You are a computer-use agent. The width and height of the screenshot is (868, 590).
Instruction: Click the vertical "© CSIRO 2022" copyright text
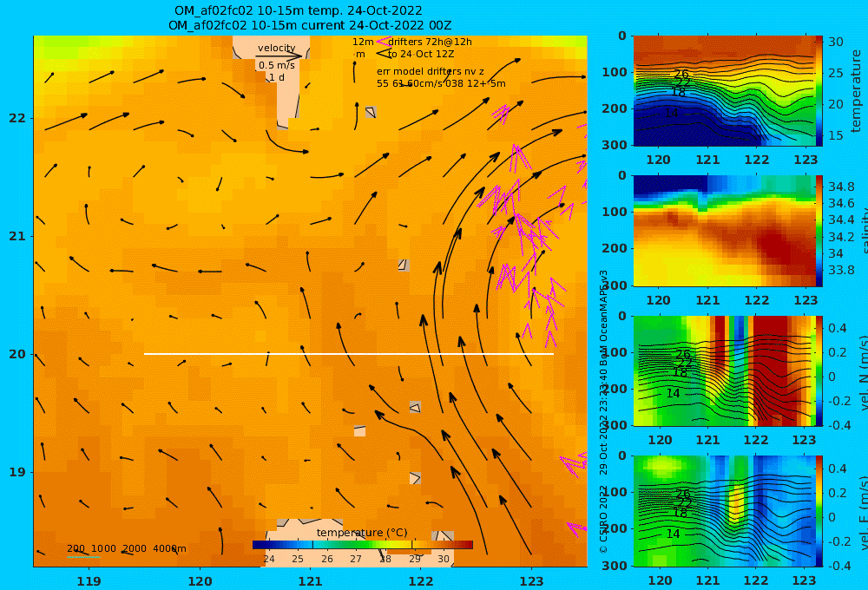point(603,520)
